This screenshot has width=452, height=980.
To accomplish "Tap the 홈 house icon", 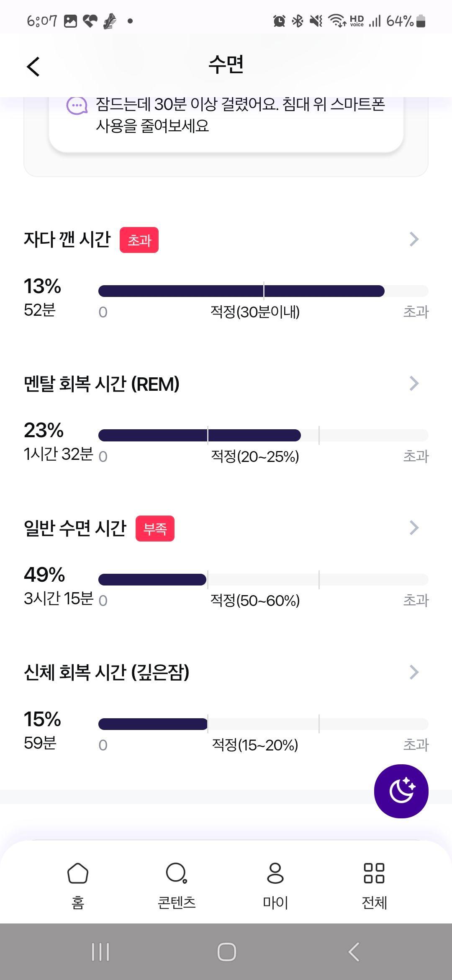I will coord(78,873).
